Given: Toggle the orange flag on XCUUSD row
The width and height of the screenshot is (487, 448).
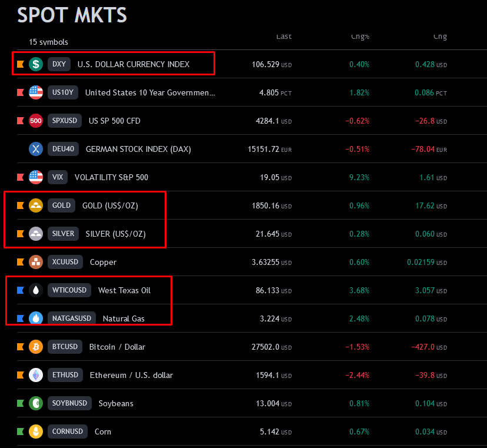Looking at the screenshot, I should click(21, 262).
